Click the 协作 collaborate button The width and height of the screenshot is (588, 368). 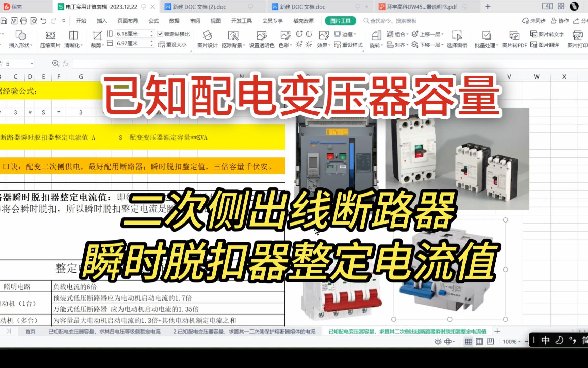pyautogui.click(x=560, y=20)
